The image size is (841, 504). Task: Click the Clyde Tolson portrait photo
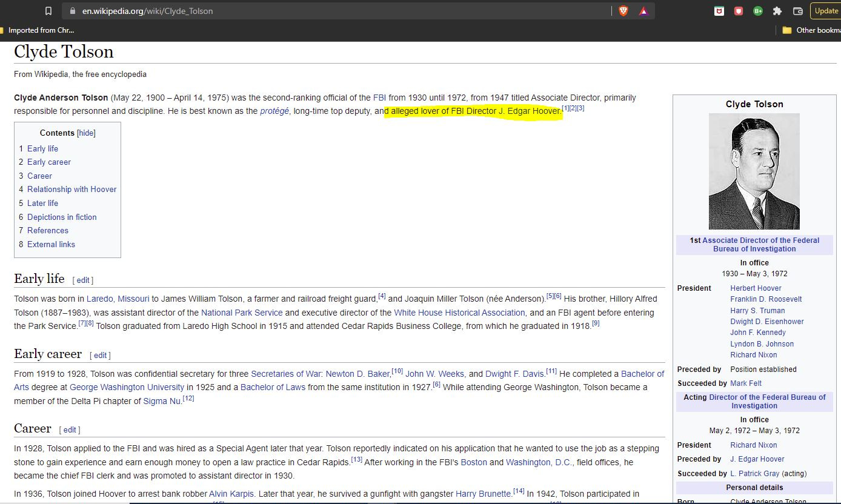[754, 171]
